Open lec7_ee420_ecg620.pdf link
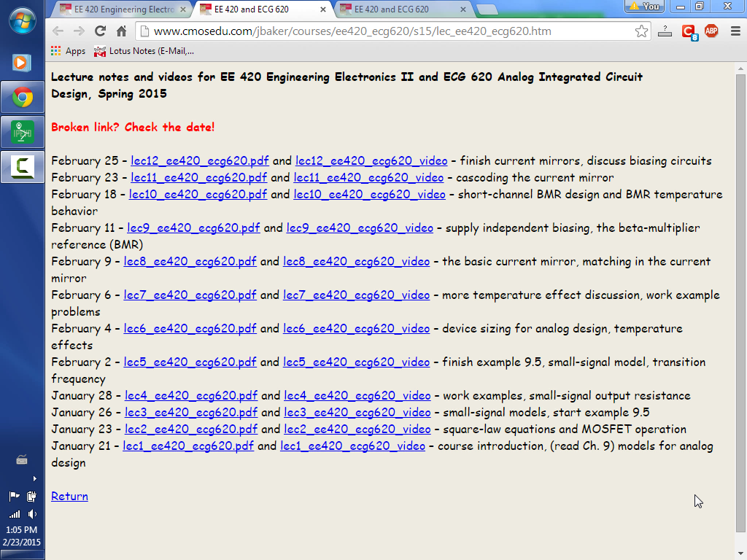 tap(190, 295)
